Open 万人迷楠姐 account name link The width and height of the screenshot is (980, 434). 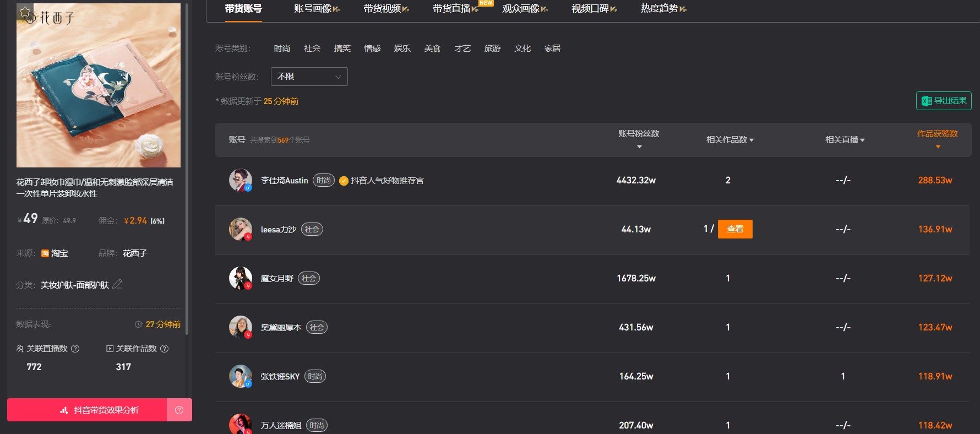281,425
